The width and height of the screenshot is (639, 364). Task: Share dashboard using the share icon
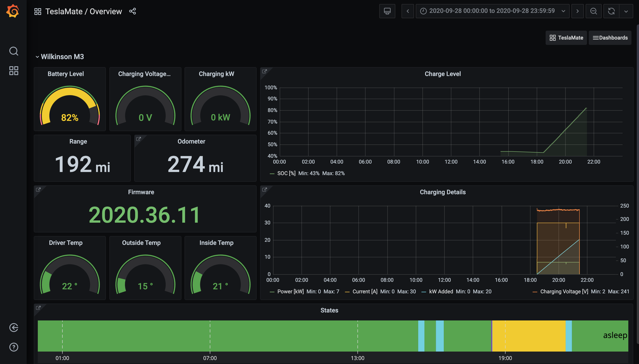click(132, 11)
